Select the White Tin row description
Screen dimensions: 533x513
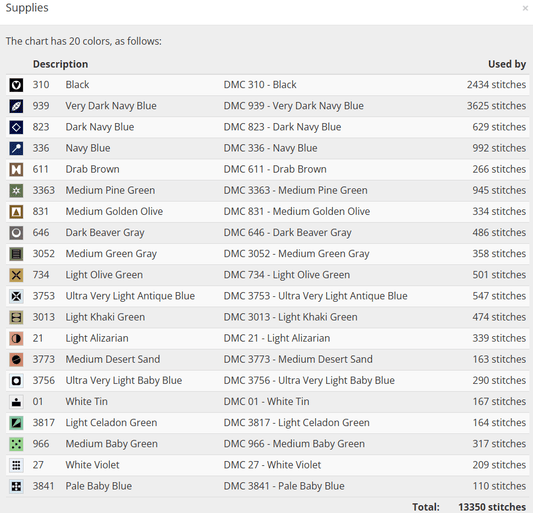click(86, 401)
